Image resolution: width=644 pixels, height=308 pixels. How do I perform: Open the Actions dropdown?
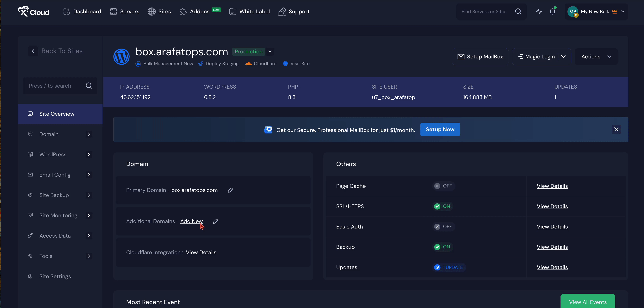click(x=596, y=57)
